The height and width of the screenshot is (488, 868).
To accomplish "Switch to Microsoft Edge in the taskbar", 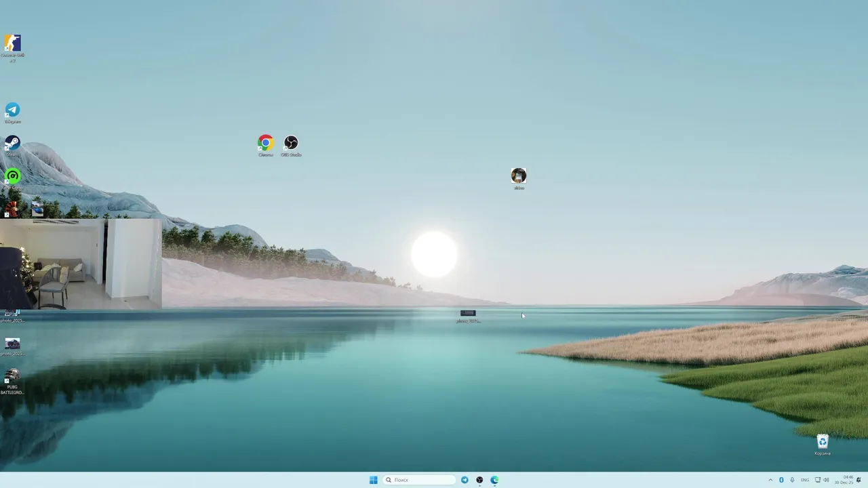I will pos(494,480).
